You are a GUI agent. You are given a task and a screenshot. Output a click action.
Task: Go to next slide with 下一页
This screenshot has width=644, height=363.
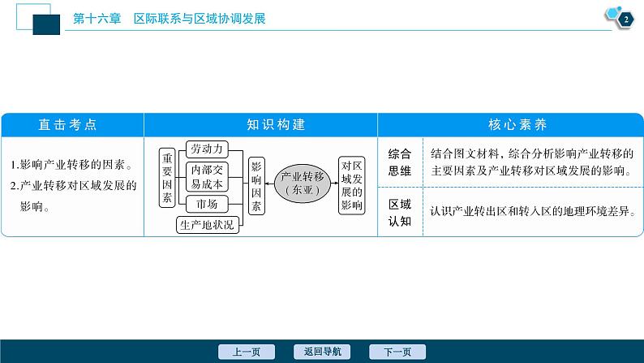point(397,352)
